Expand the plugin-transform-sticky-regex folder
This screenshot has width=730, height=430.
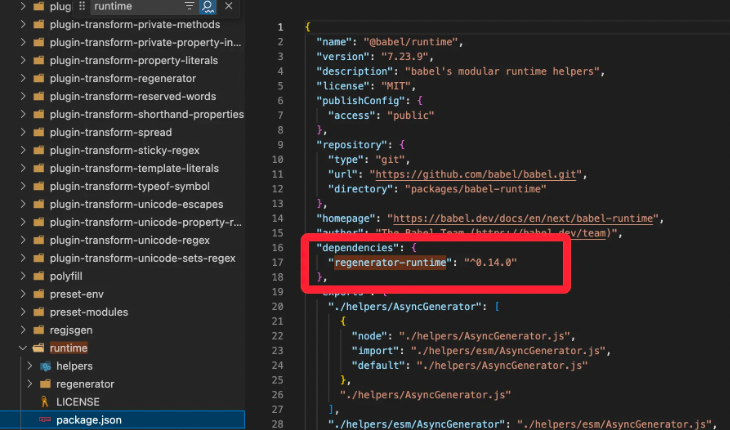click(23, 150)
